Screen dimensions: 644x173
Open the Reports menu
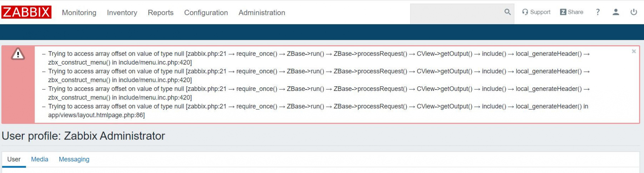(161, 12)
